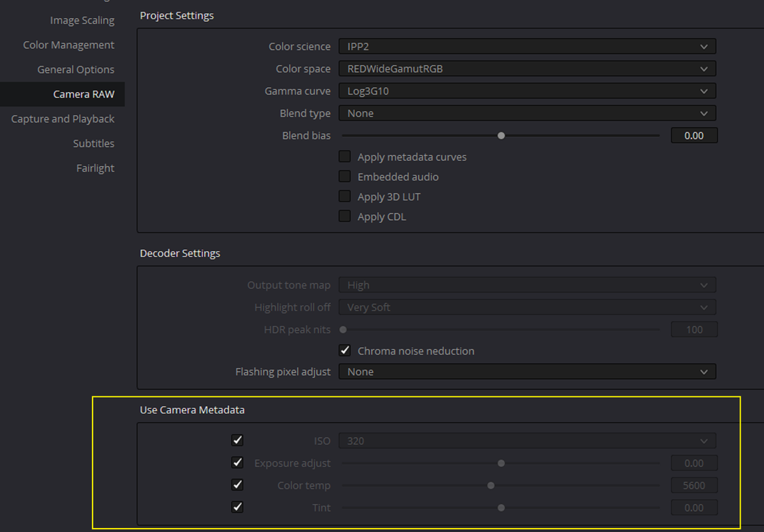Viewport: 764px width, 532px height.
Task: Click the Exposure adjust slider handle
Action: pyautogui.click(x=501, y=464)
